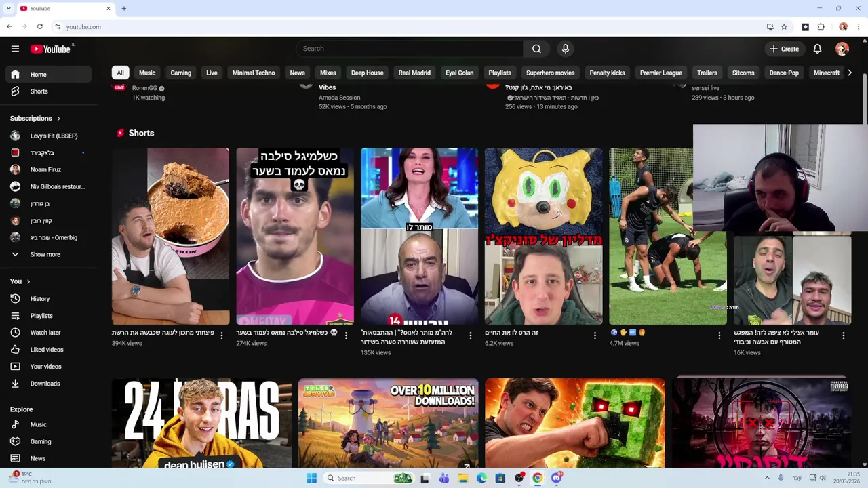Image resolution: width=868 pixels, height=488 pixels.
Task: Open News under Explore
Action: click(47, 458)
